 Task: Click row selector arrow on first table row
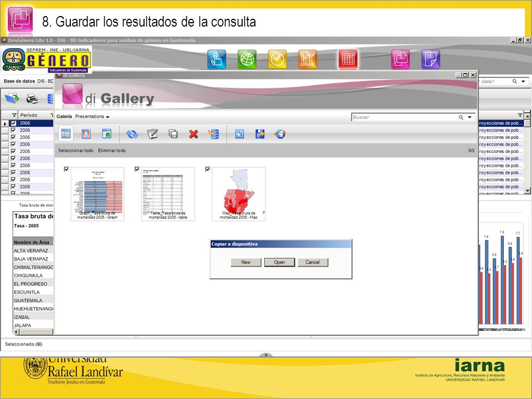click(x=5, y=124)
